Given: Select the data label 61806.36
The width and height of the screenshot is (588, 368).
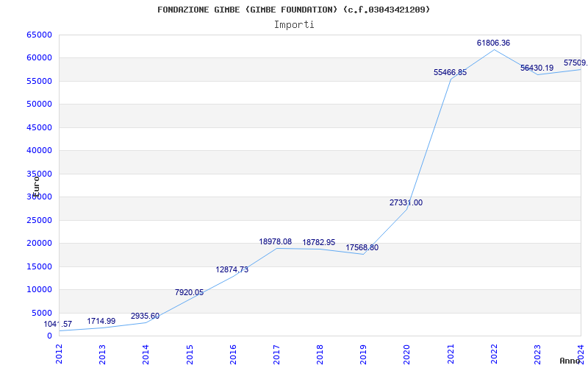Looking at the screenshot, I should (493, 43).
